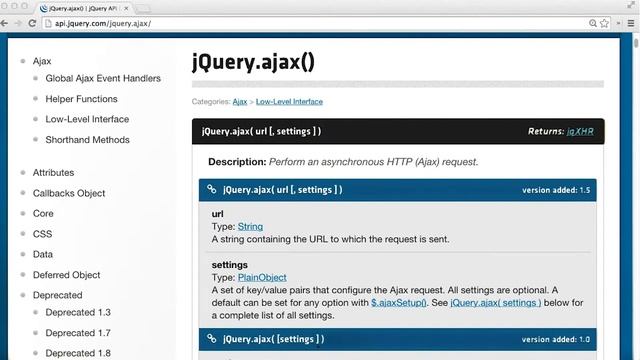Bookmark this page with the star icon
640x360 pixels.
604,23
